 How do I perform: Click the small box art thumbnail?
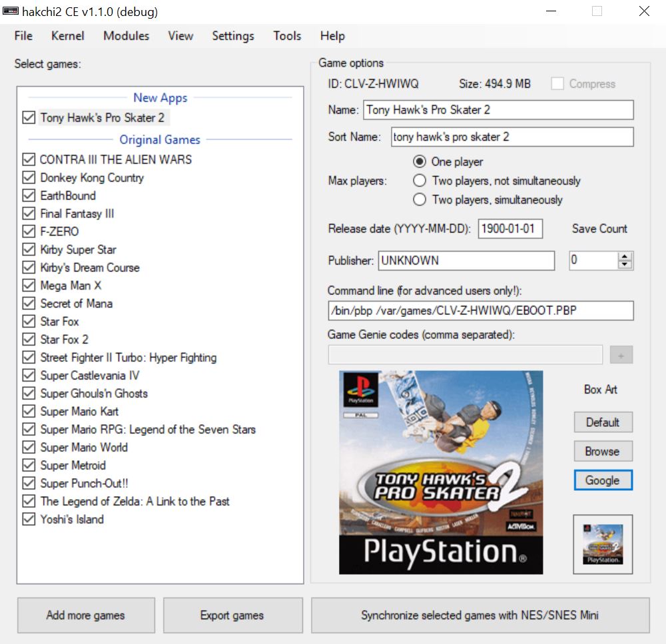pos(603,544)
